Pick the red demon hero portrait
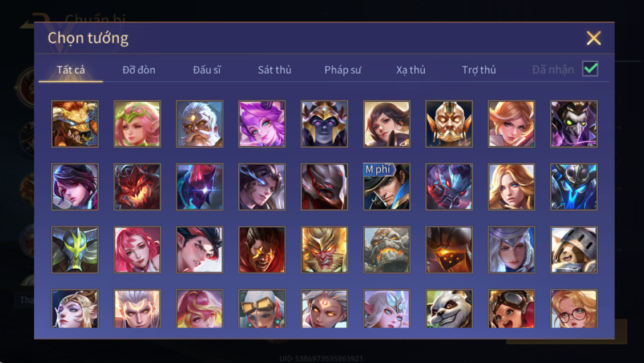The image size is (644, 363). (137, 186)
